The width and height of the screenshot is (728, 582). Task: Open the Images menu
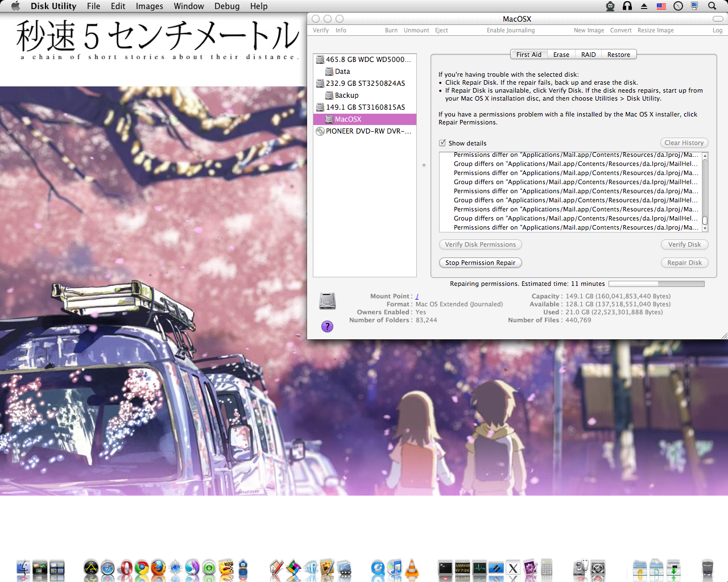point(149,6)
